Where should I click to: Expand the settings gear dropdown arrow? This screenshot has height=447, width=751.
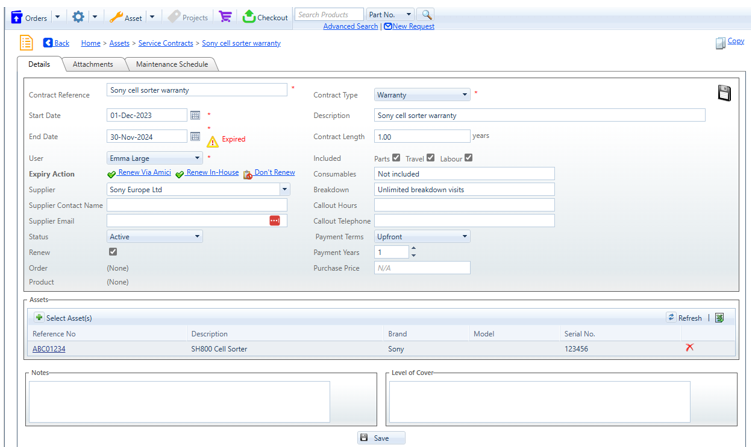point(95,17)
